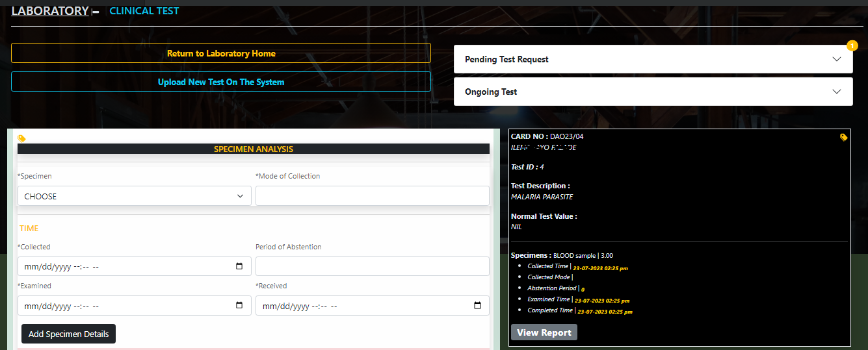Click the Received date-time field

pyautogui.click(x=373, y=305)
